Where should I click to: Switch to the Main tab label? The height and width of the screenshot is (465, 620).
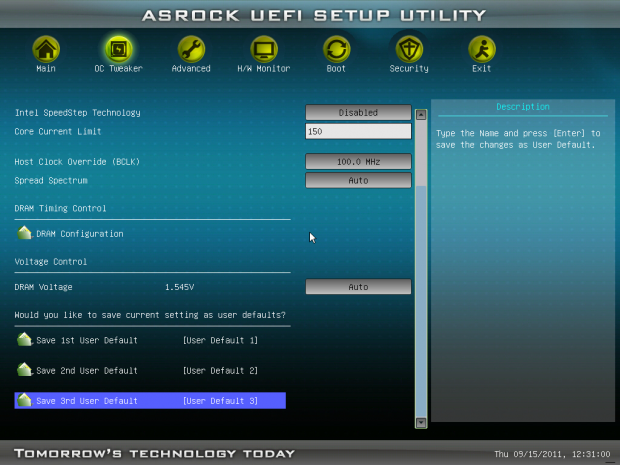coord(46,68)
